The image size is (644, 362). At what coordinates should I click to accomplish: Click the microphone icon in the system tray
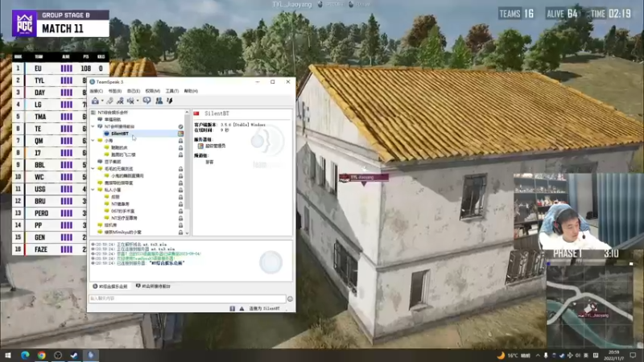[546, 356]
